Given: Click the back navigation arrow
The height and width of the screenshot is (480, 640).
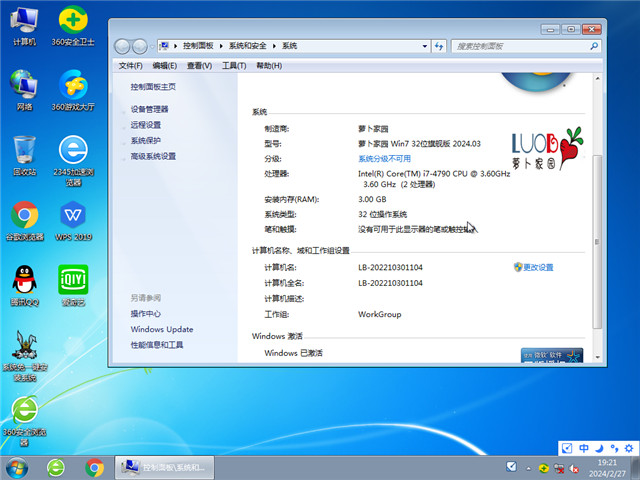Looking at the screenshot, I should pyautogui.click(x=122, y=46).
